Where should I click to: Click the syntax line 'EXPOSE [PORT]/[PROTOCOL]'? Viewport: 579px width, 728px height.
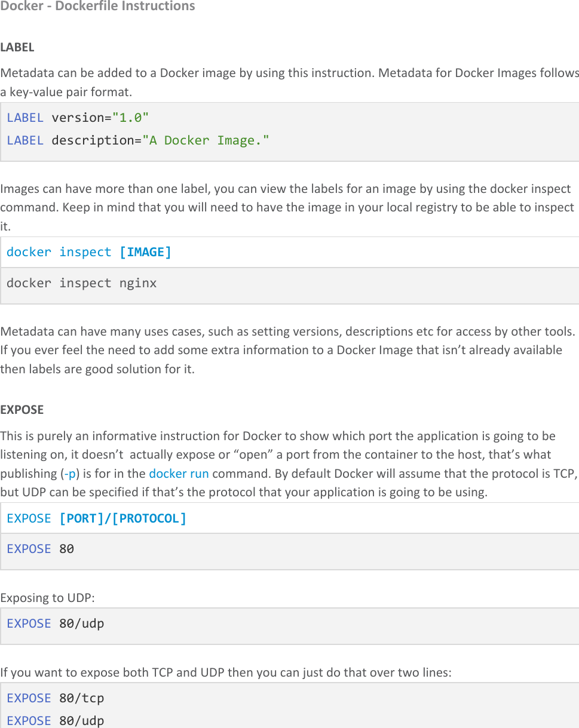pos(97,518)
